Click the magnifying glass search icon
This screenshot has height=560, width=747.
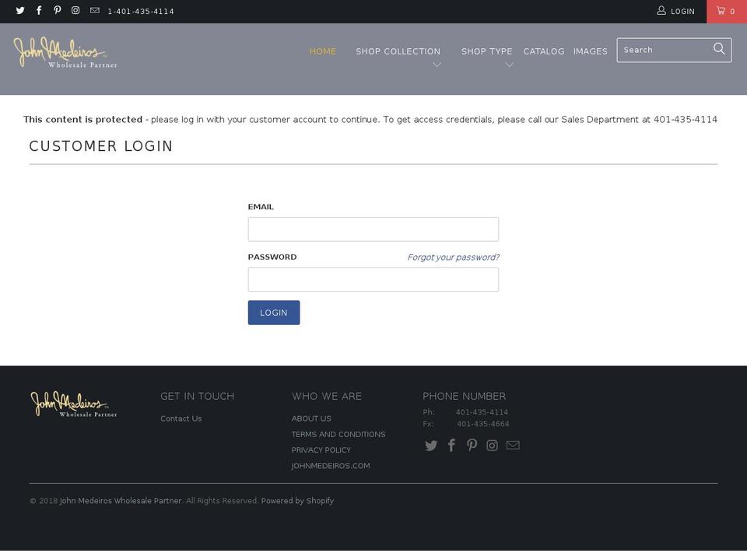(x=719, y=48)
